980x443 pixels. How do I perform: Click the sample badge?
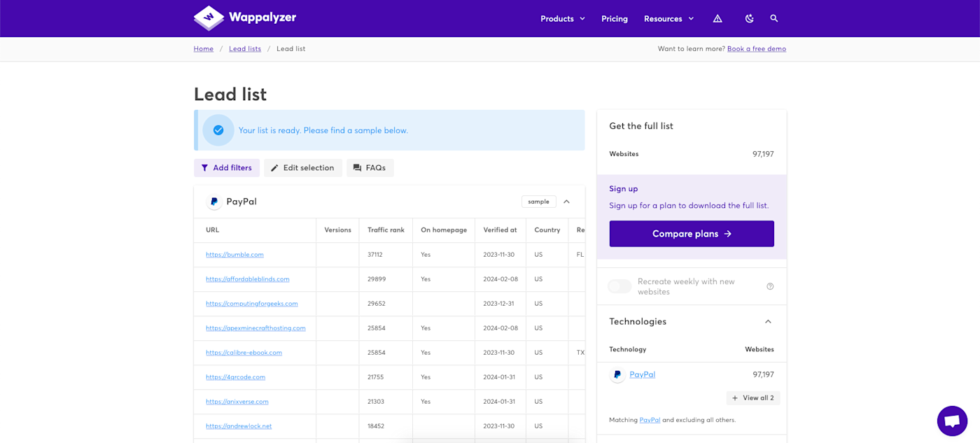point(539,202)
